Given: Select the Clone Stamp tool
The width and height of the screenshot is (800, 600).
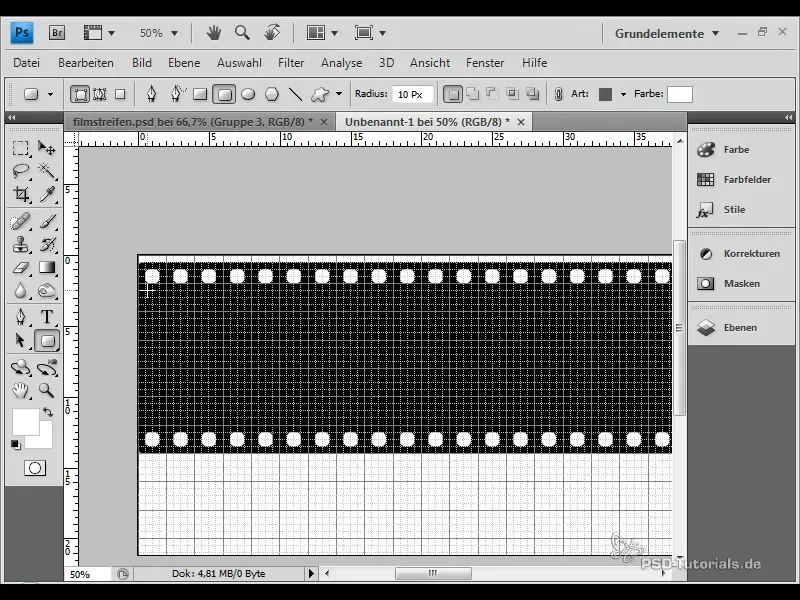Looking at the screenshot, I should [x=20, y=245].
